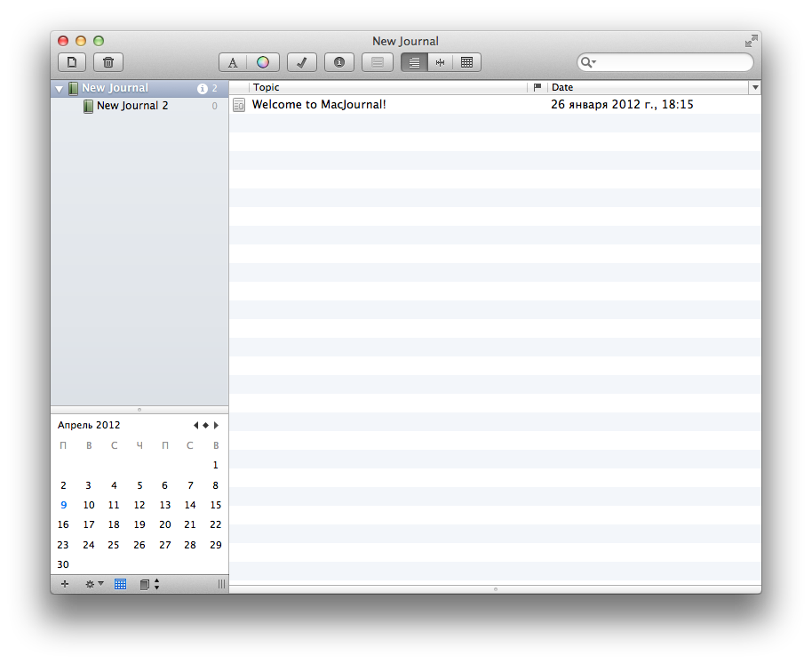Go to the previous month in the calendar
812x664 pixels.
pos(195,425)
